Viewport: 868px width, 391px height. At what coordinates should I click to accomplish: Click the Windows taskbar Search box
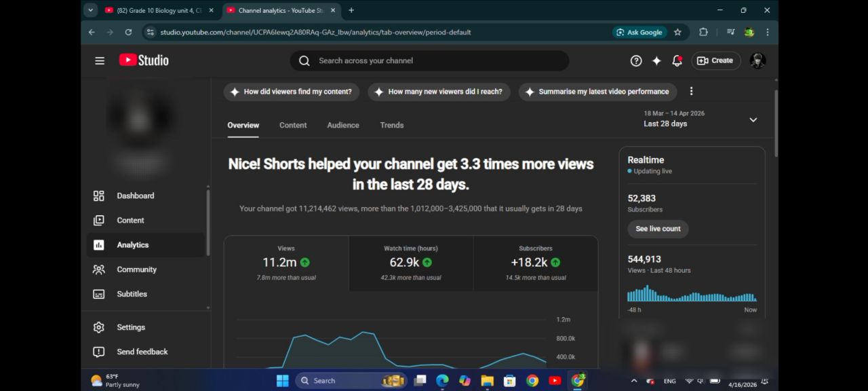(x=351, y=381)
